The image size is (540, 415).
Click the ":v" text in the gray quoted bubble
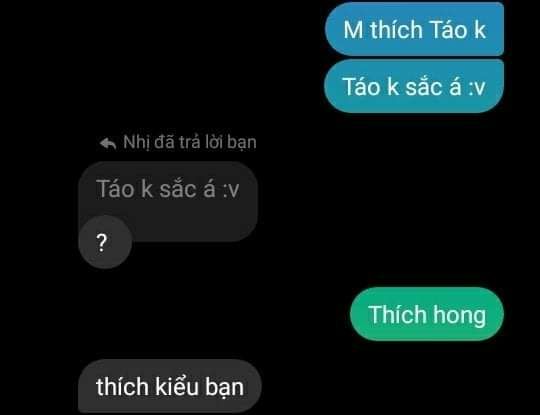pos(230,190)
